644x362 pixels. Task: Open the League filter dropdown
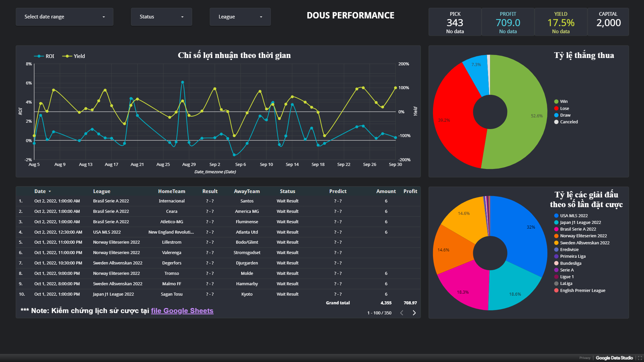tap(240, 17)
